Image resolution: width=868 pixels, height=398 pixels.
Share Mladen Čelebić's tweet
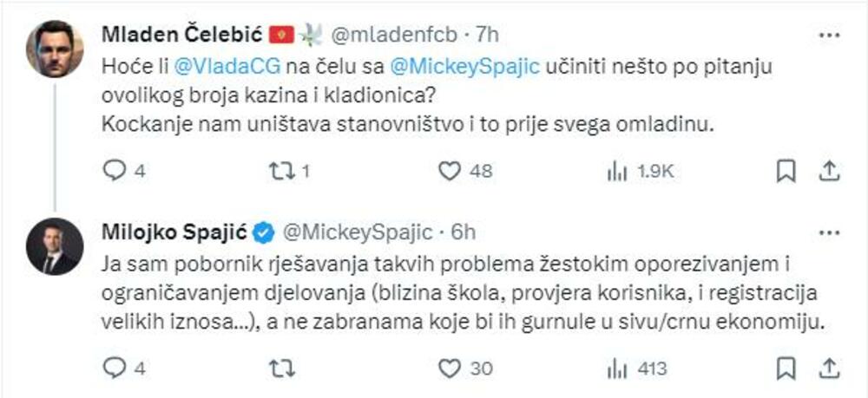(828, 172)
